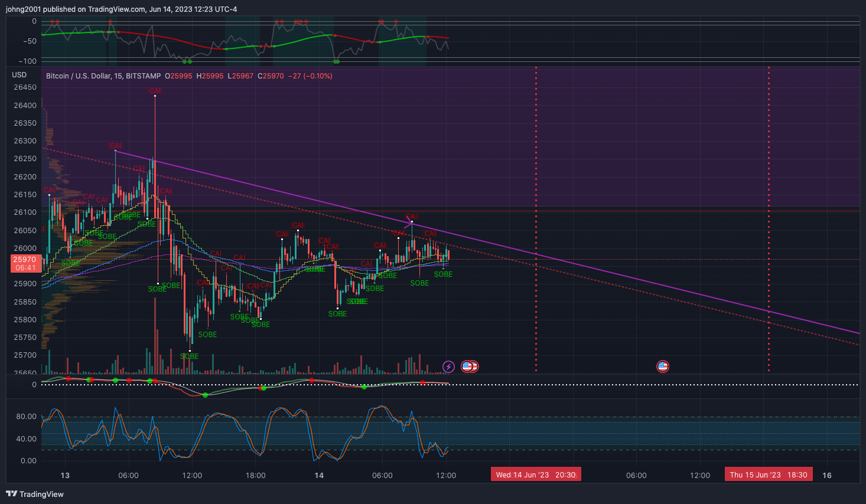Click the 14 date label on time axis
This screenshot has height=504, width=866.
point(319,475)
